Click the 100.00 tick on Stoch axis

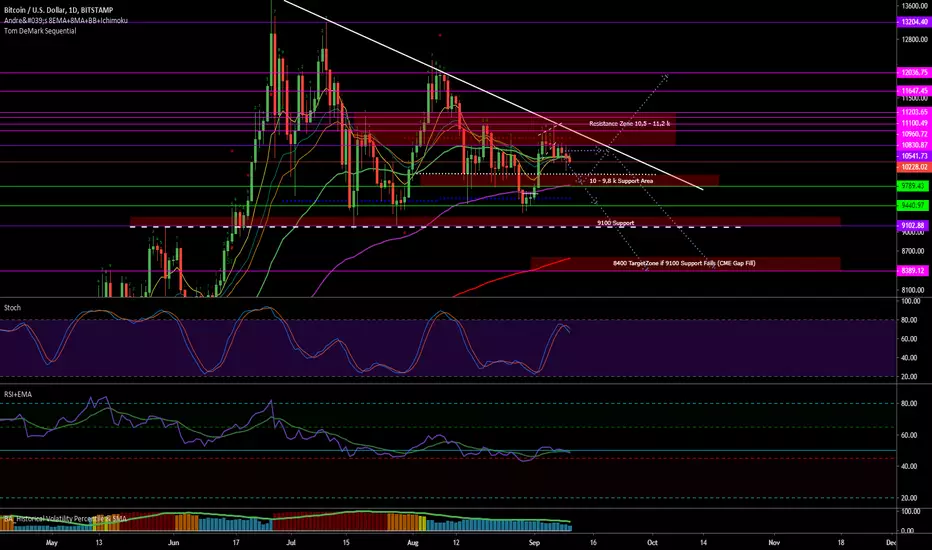coord(911,301)
